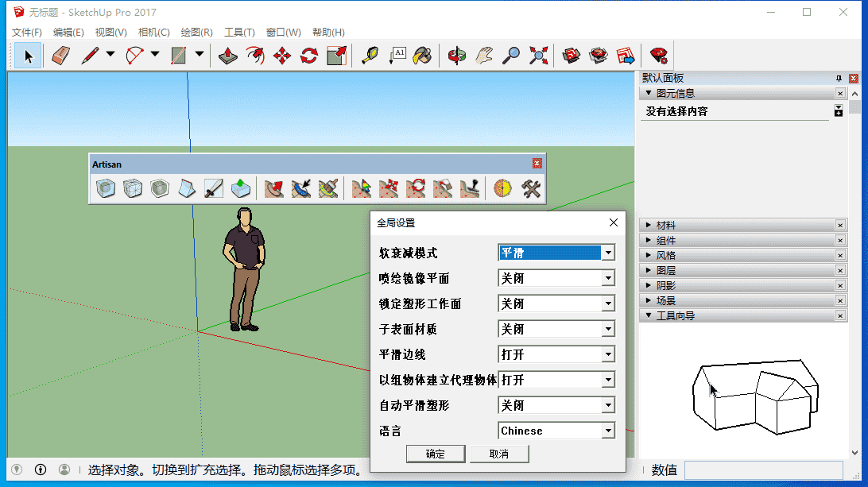868x487 pixels.
Task: Open the Extension Manager ruby icon
Action: pos(659,56)
